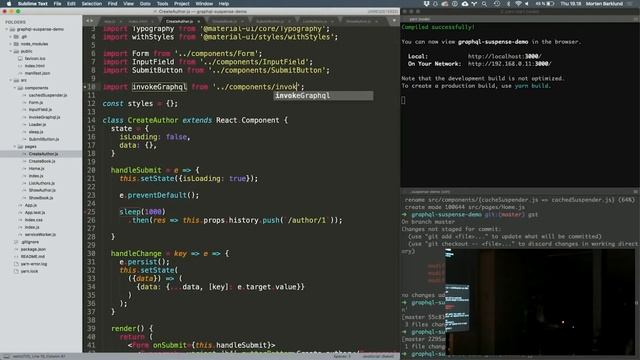Expand the node_modules folder arrow
640x360 pixels.
pos(11,44)
